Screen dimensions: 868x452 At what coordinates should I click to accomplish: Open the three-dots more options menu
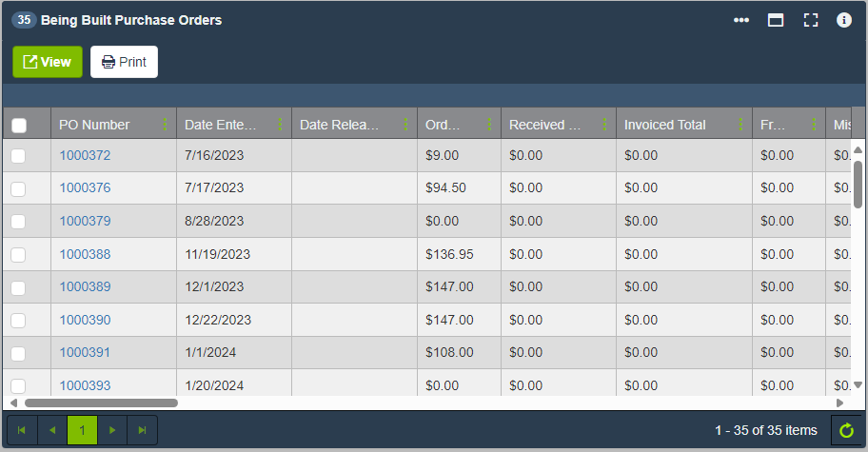pyautogui.click(x=741, y=20)
